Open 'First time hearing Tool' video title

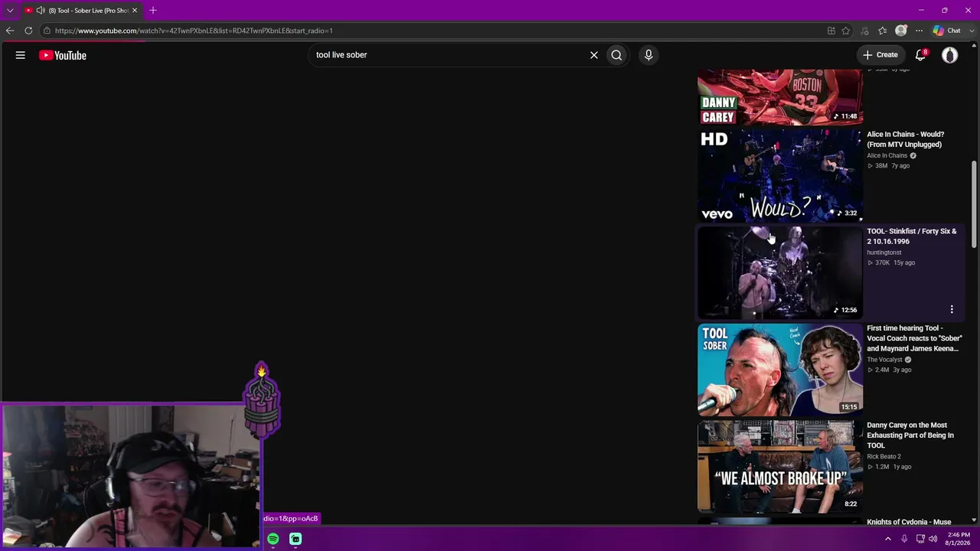click(914, 338)
